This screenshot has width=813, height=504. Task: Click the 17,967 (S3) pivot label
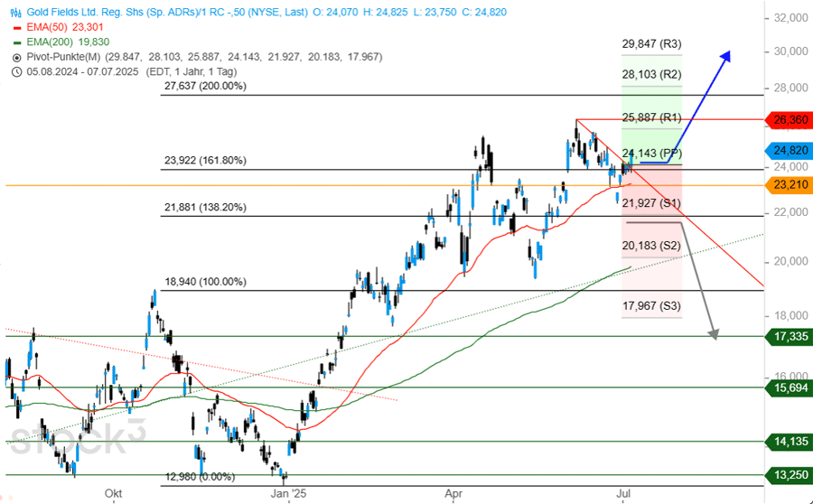click(x=651, y=306)
